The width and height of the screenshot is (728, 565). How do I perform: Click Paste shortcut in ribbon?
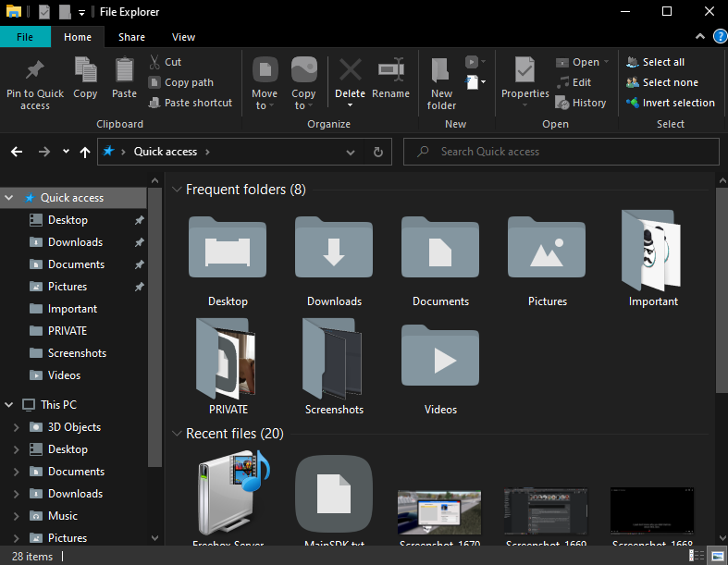(x=191, y=103)
